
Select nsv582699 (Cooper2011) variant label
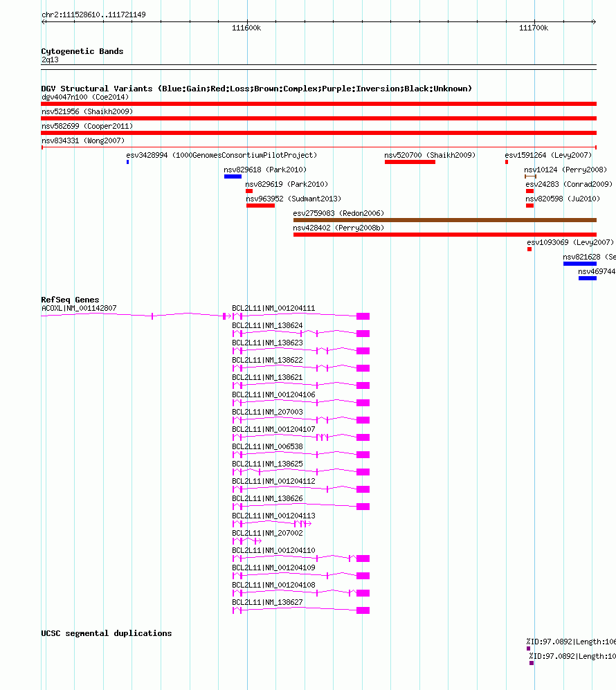pos(87,126)
